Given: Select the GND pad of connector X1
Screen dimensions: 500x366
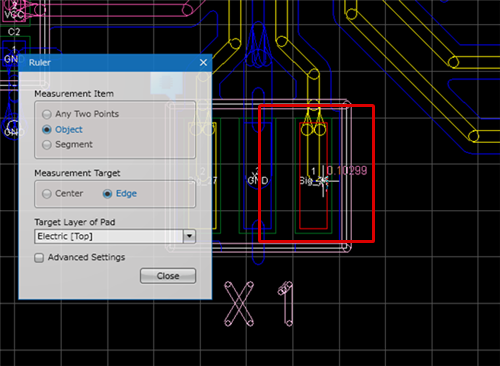Looking at the screenshot, I should point(258,176).
